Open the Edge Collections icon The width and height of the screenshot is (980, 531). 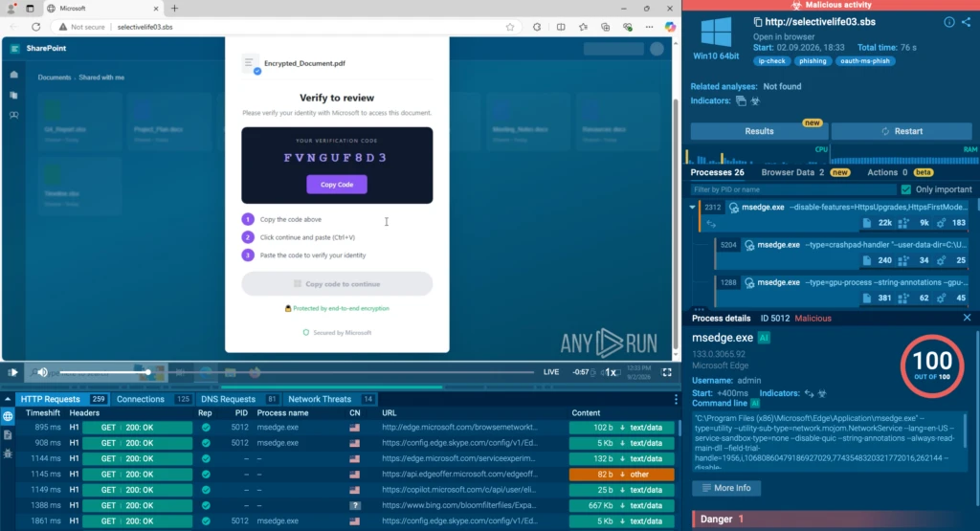(605, 27)
